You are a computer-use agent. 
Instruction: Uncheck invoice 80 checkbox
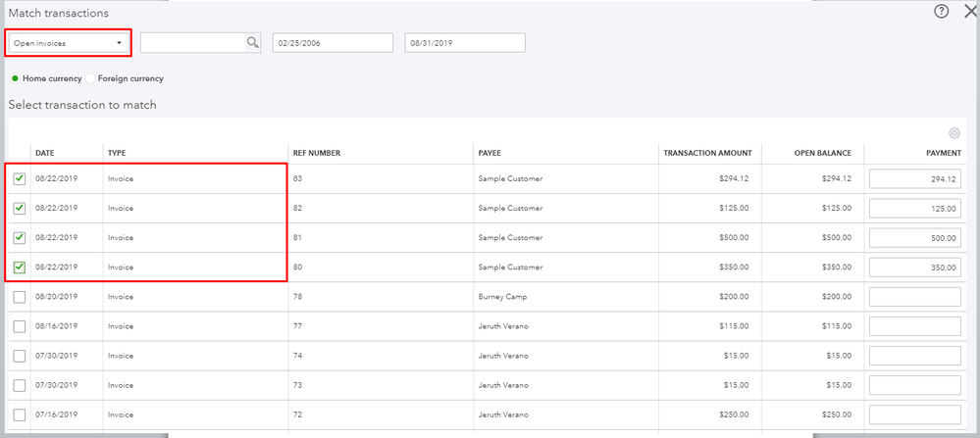click(20, 268)
